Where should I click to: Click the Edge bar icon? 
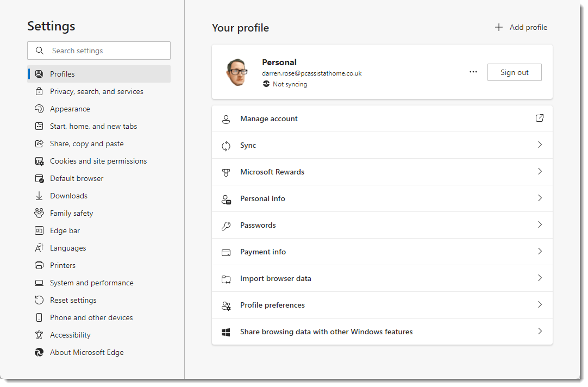[x=39, y=230]
